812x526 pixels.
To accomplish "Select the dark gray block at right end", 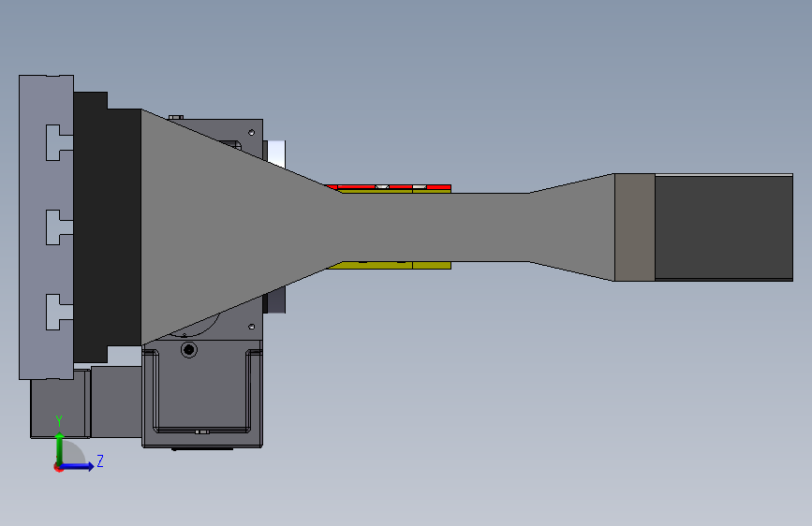I will [x=723, y=227].
